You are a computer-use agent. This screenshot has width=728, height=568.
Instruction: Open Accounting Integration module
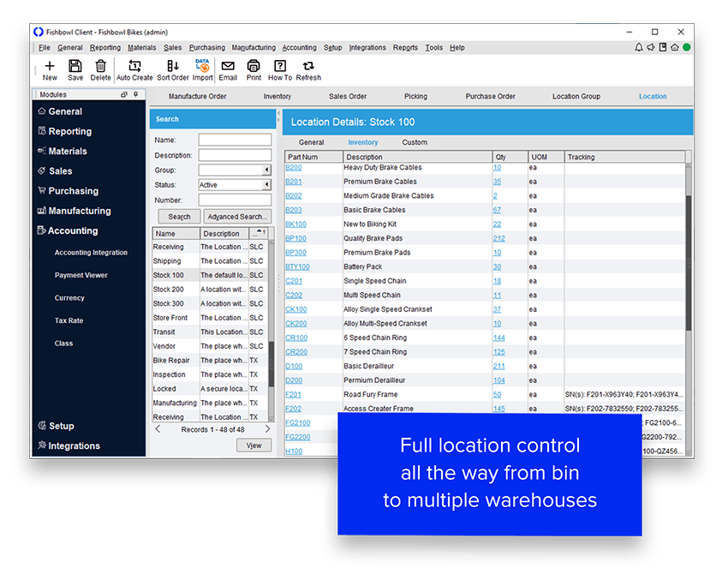[91, 253]
